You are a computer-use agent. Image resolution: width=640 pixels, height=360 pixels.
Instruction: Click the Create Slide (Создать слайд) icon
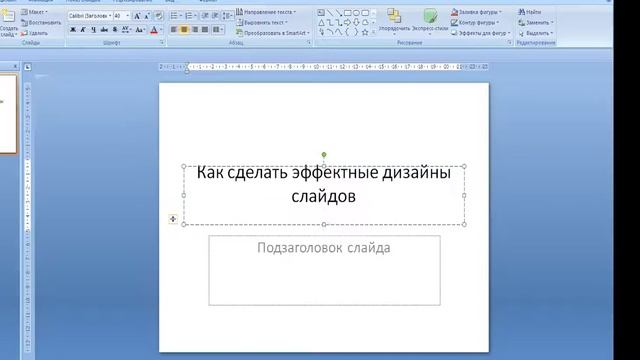point(8,15)
